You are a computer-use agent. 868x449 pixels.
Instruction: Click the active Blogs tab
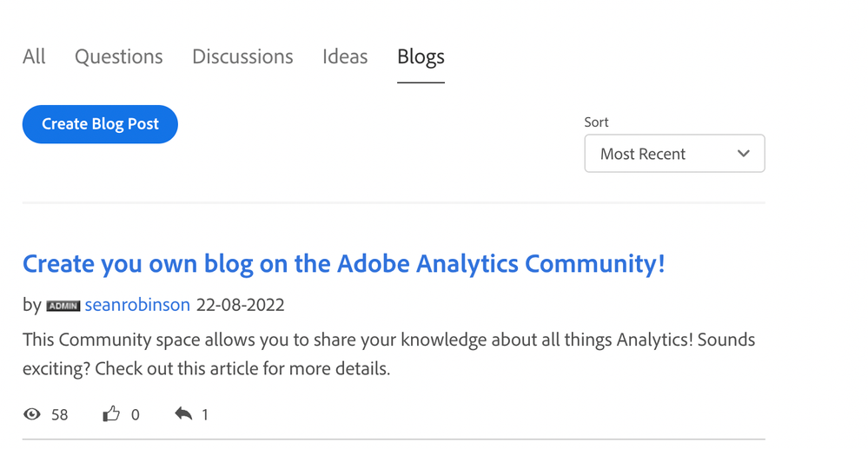click(x=421, y=56)
